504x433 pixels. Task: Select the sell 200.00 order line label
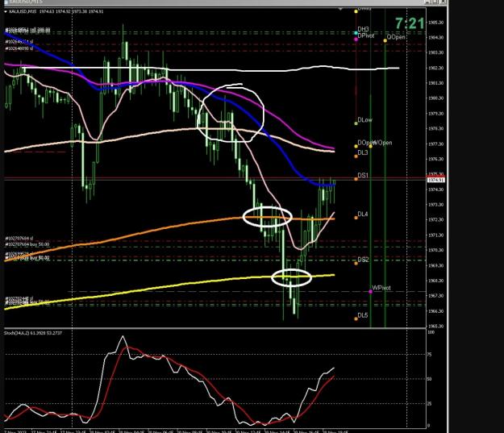[28, 31]
